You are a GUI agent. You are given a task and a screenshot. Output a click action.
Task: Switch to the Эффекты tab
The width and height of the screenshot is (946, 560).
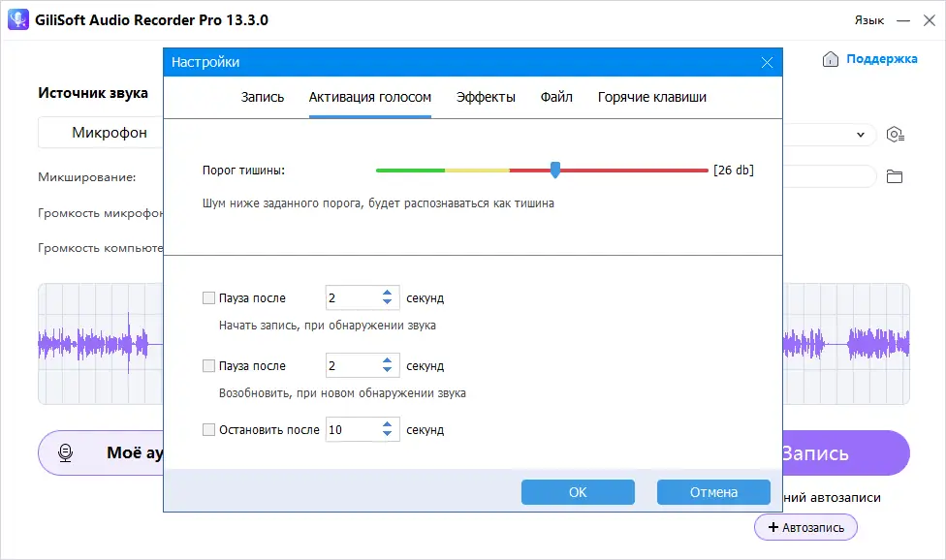point(486,97)
